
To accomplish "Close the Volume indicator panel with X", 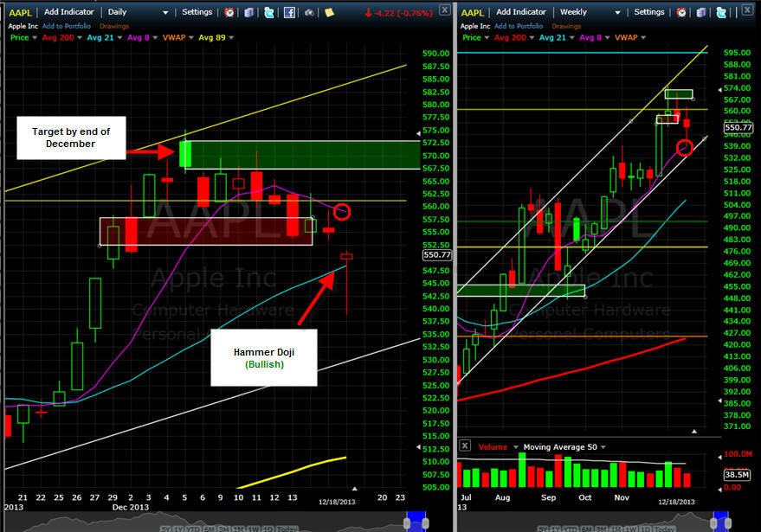I will [464, 445].
